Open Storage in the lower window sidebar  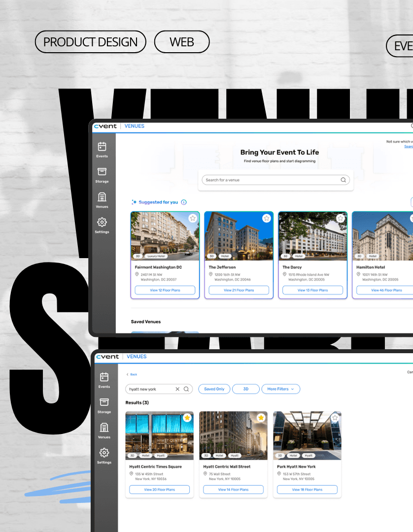click(x=104, y=405)
